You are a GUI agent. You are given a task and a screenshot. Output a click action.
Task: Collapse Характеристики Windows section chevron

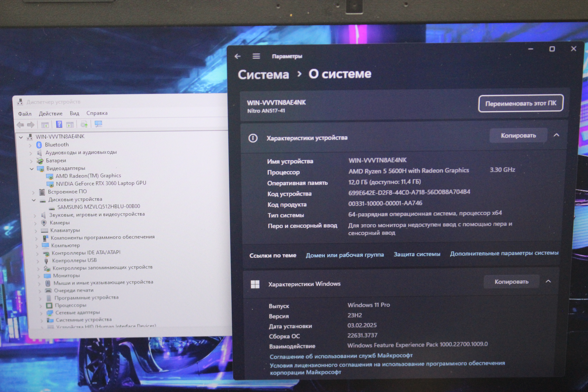tap(548, 282)
